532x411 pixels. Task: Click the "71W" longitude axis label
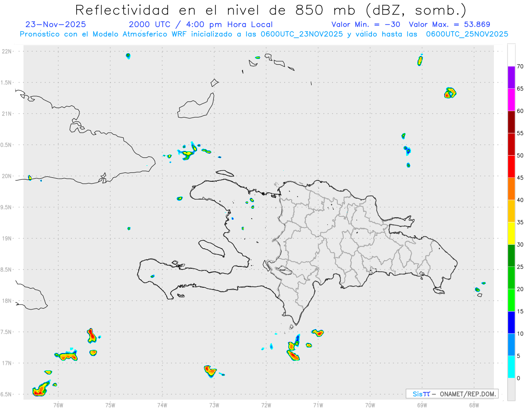click(318, 405)
